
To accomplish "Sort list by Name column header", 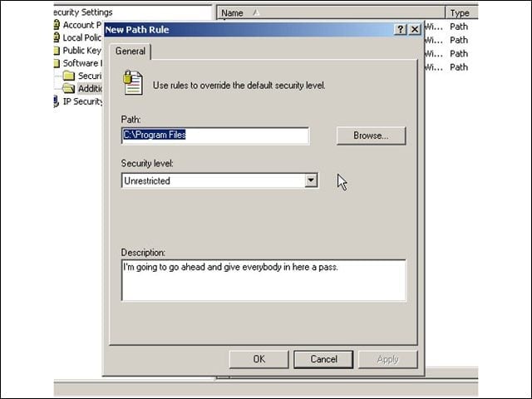I will [331, 13].
